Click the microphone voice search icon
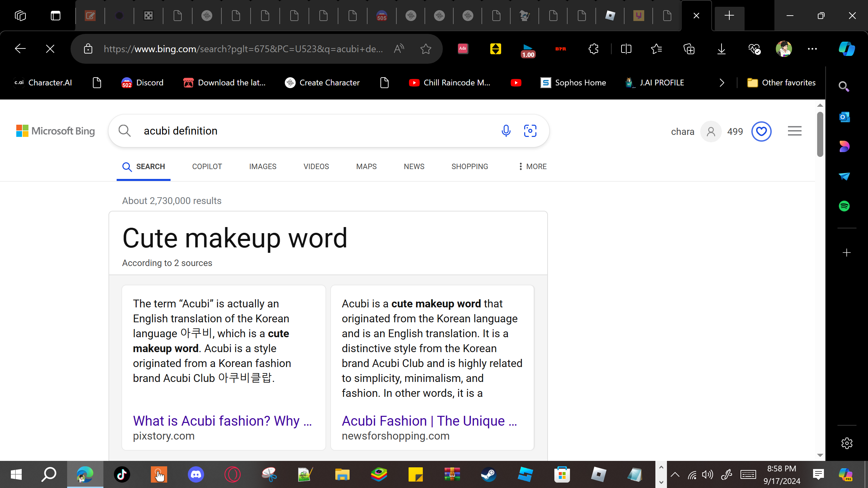868x488 pixels. 506,131
